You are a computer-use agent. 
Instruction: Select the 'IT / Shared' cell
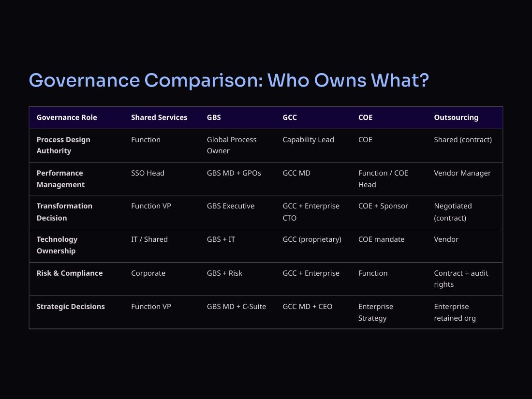click(149, 239)
